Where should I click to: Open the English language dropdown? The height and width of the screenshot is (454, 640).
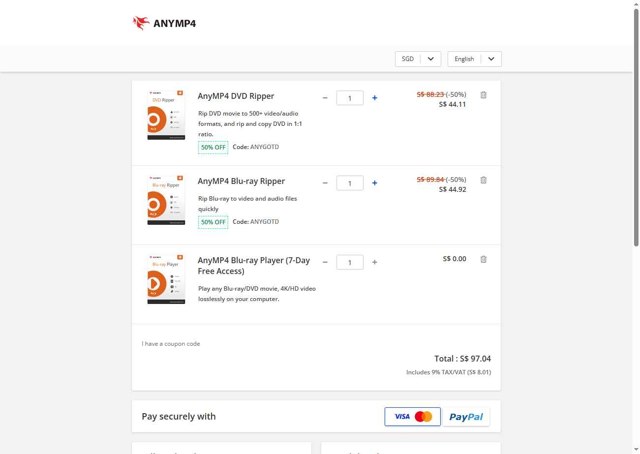(474, 59)
